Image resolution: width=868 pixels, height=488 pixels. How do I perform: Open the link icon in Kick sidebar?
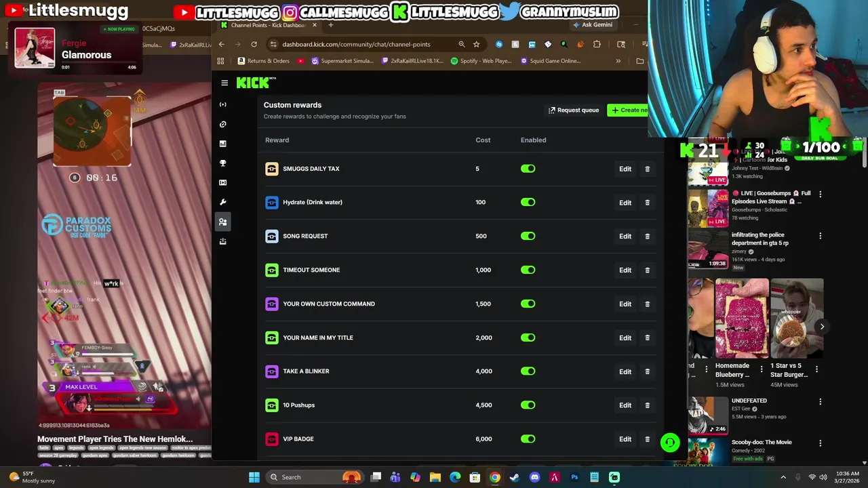pos(223,124)
